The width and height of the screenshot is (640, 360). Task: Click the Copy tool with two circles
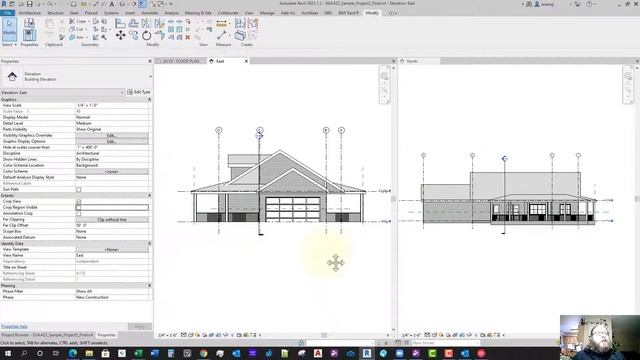133,36
